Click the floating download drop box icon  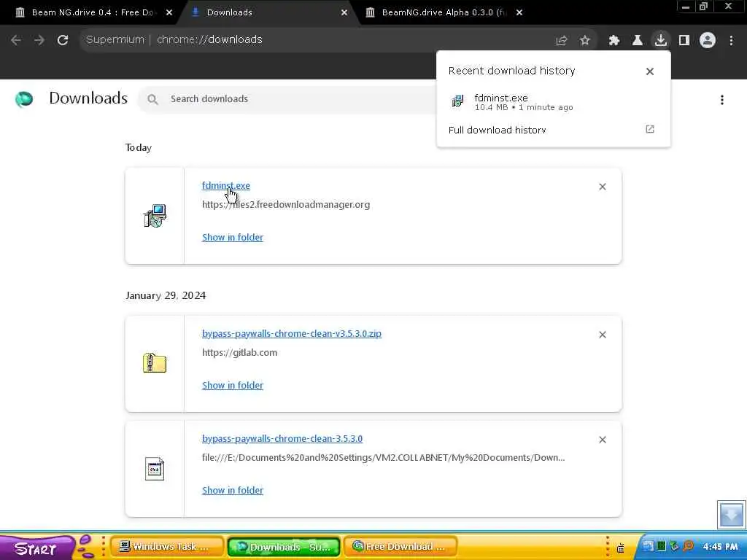731,515
